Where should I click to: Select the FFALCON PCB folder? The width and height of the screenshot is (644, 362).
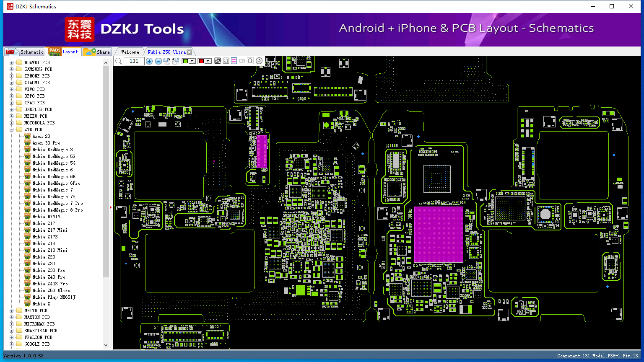(x=38, y=337)
